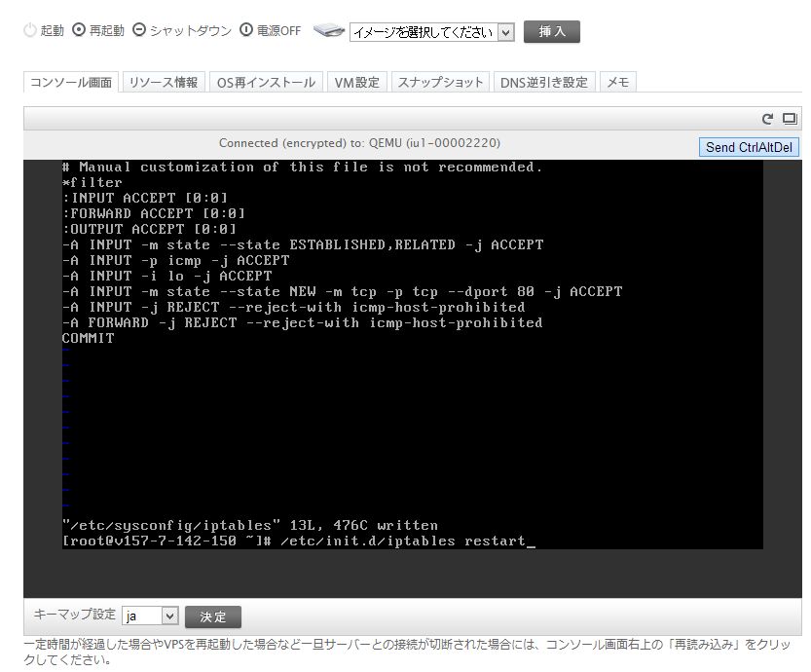Click the 決定 confirm button
Image resolution: width=811 pixels, height=672 pixels.
[x=213, y=616]
